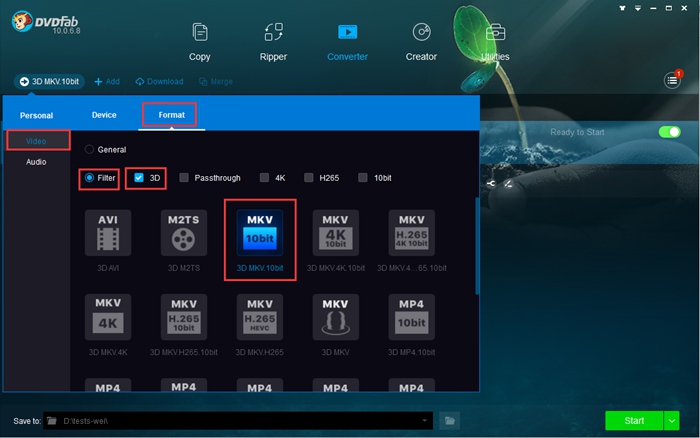Switch to the Format tab
Viewport: 700px width, 438px height.
tap(171, 115)
